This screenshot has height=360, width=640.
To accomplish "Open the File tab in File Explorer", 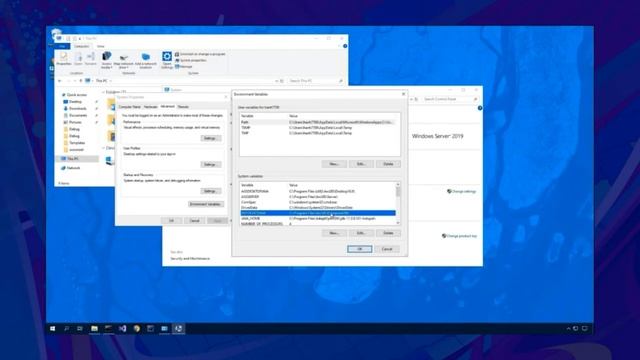I will (62, 47).
